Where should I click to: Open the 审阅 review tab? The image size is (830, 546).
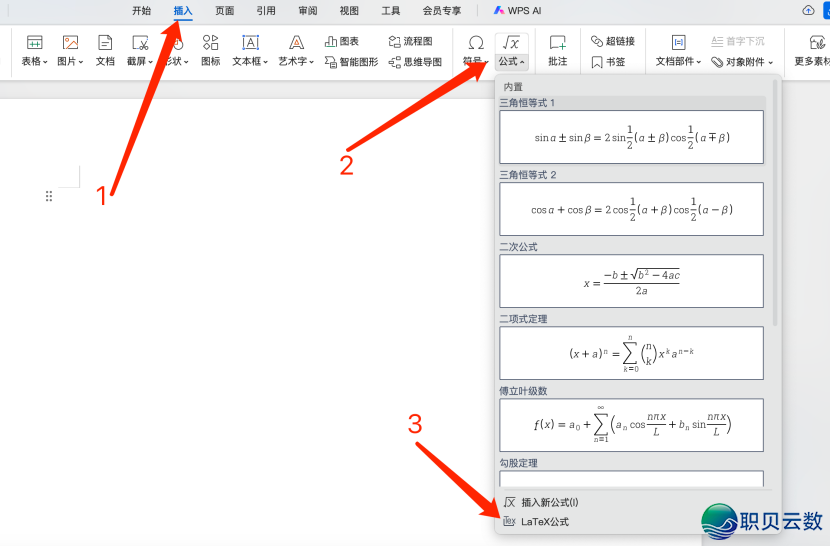pyautogui.click(x=308, y=11)
